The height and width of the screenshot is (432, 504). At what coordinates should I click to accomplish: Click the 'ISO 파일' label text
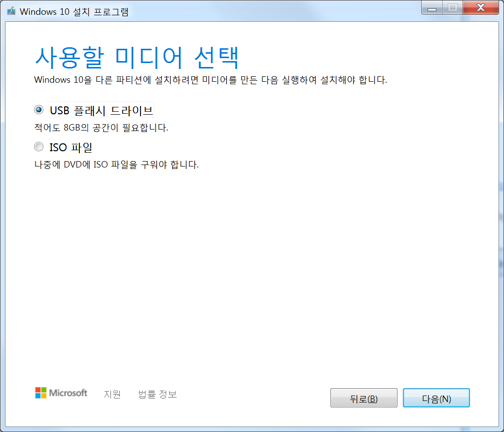click(x=71, y=147)
